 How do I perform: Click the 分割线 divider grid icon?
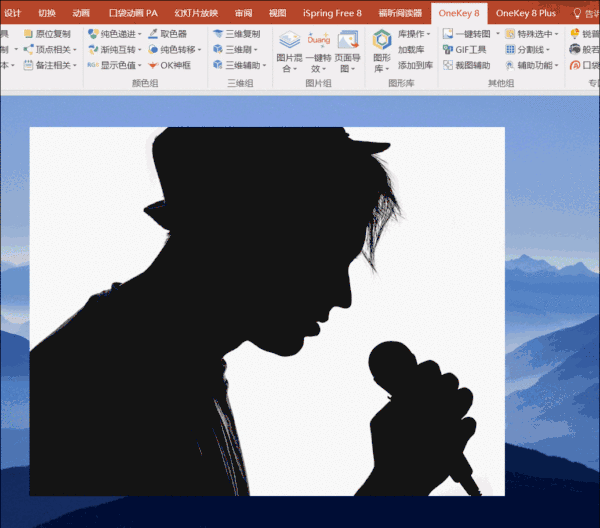[x=510, y=49]
